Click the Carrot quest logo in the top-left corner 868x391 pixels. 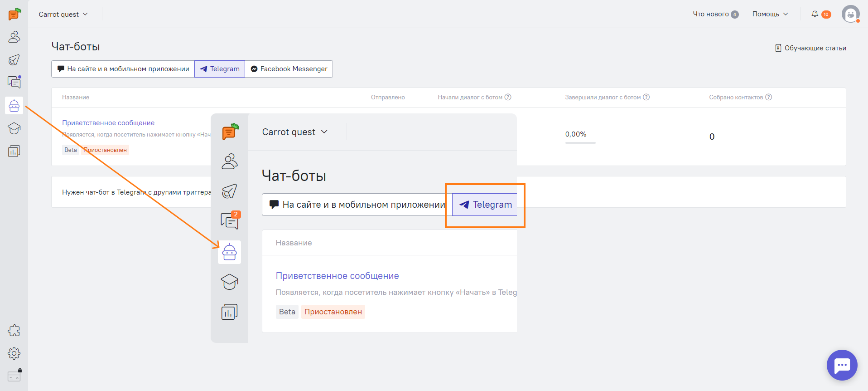pyautogui.click(x=14, y=14)
